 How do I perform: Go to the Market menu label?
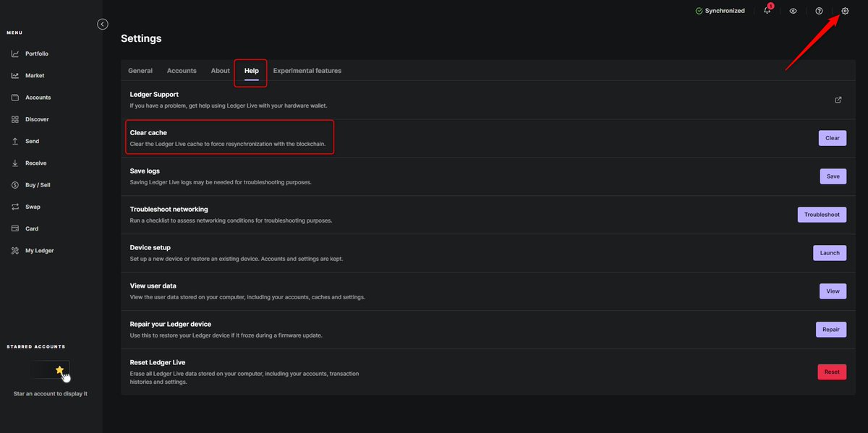[35, 76]
